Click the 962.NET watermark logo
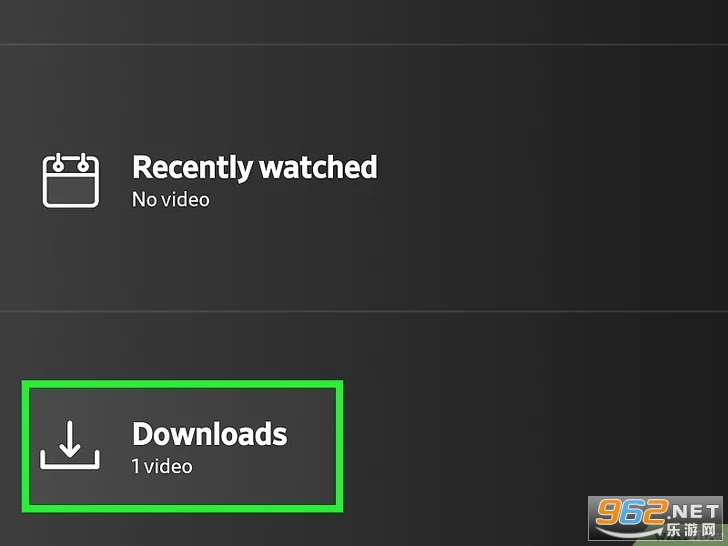Image resolution: width=728 pixels, height=546 pixels. [x=657, y=519]
